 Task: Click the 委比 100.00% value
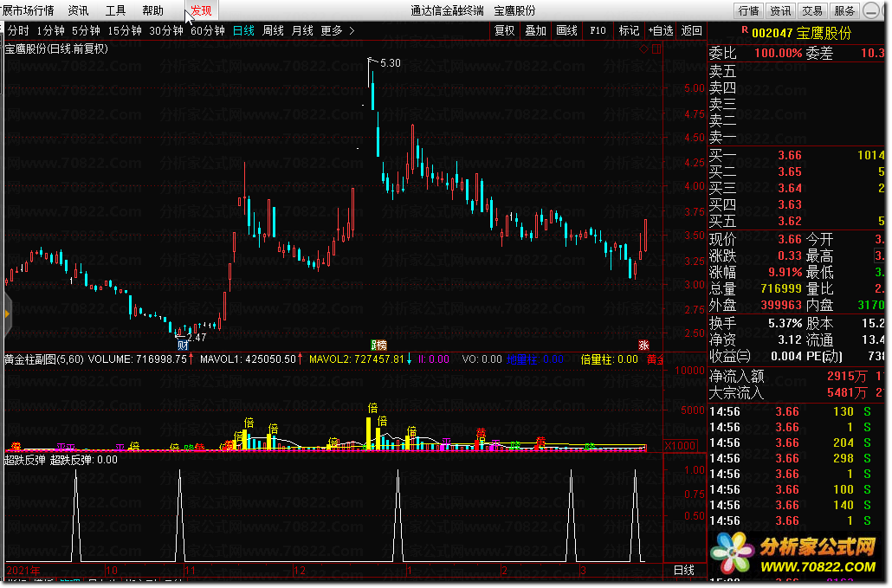coord(779,54)
